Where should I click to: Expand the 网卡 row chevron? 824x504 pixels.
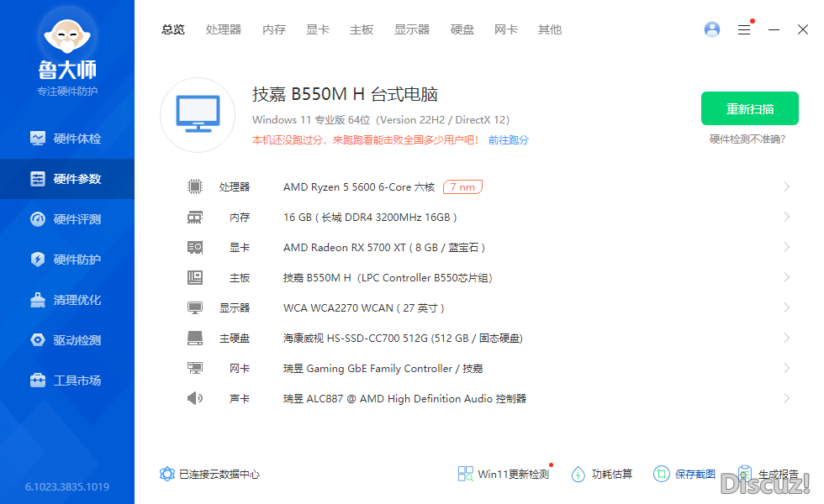787,368
